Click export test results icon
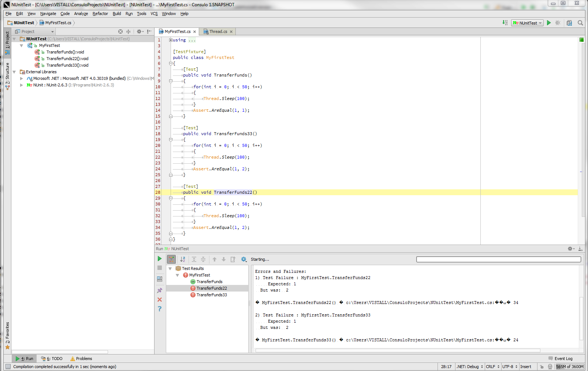This screenshot has width=588, height=371. 233,259
